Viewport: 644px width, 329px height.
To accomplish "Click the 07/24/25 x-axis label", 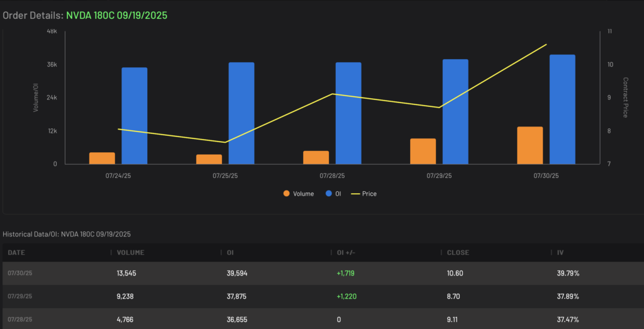I will tap(118, 176).
